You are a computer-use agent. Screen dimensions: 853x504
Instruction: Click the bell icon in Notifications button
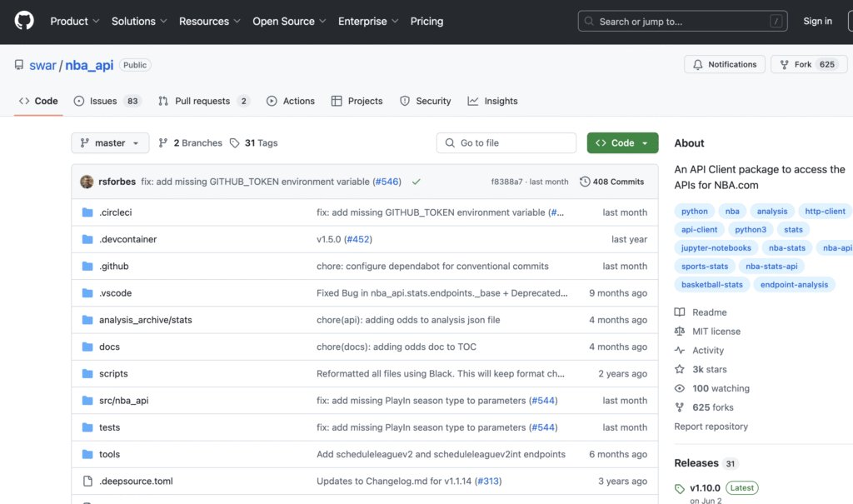pos(698,65)
